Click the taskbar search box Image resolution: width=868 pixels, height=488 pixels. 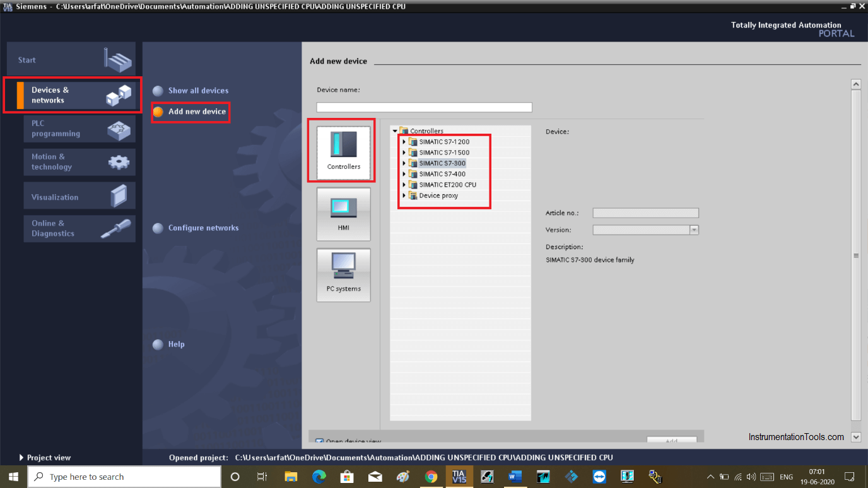124,477
